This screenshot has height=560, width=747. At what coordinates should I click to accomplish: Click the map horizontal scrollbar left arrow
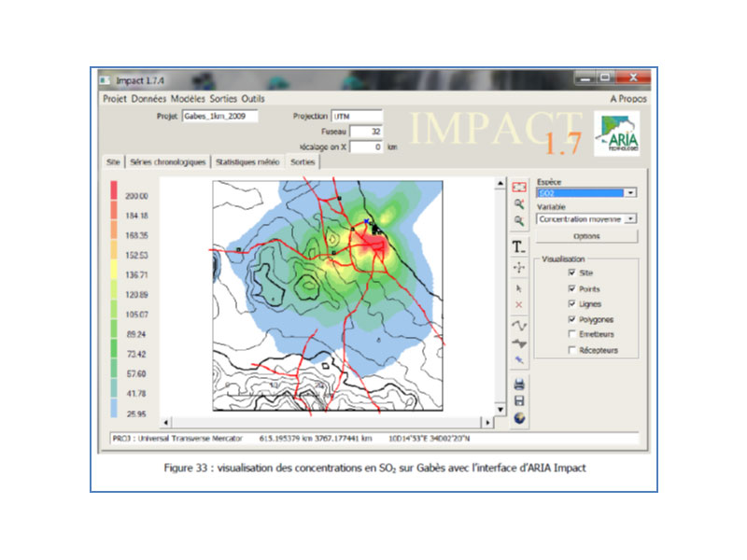click(x=166, y=423)
